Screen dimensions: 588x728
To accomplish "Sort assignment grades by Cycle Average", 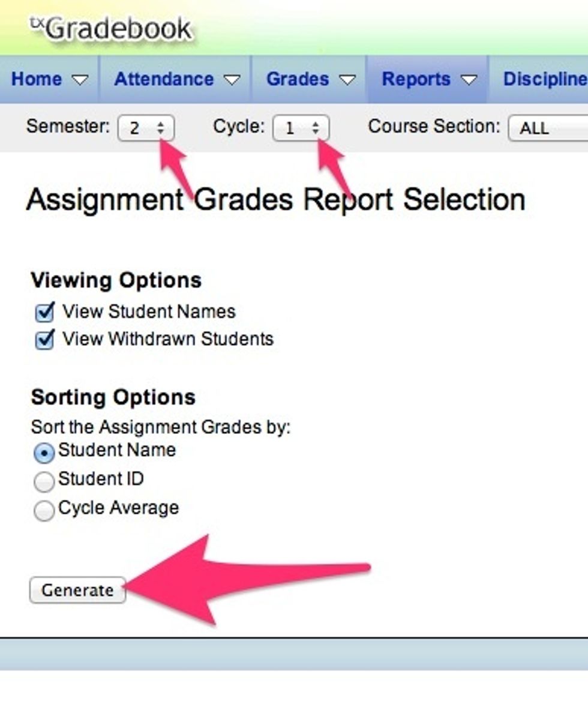I will click(44, 510).
